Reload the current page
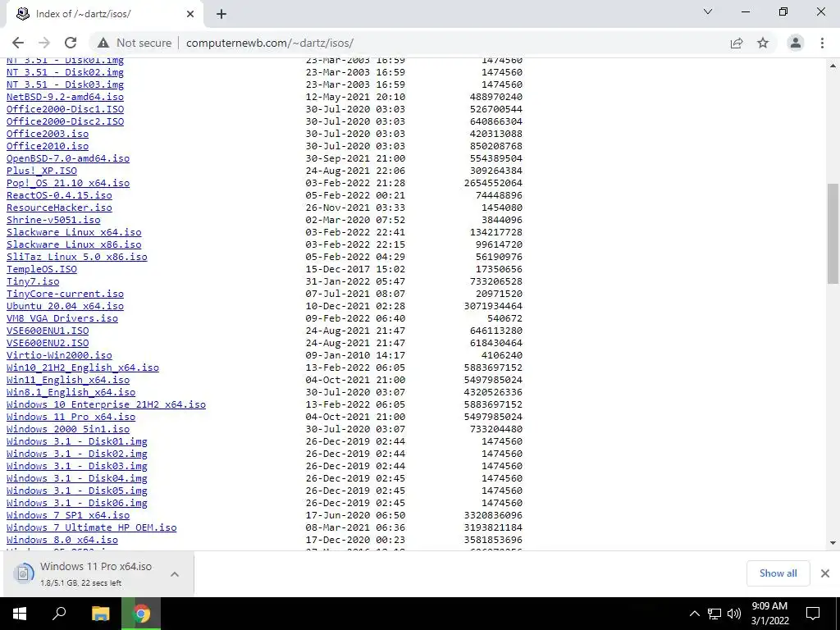 pyautogui.click(x=71, y=43)
